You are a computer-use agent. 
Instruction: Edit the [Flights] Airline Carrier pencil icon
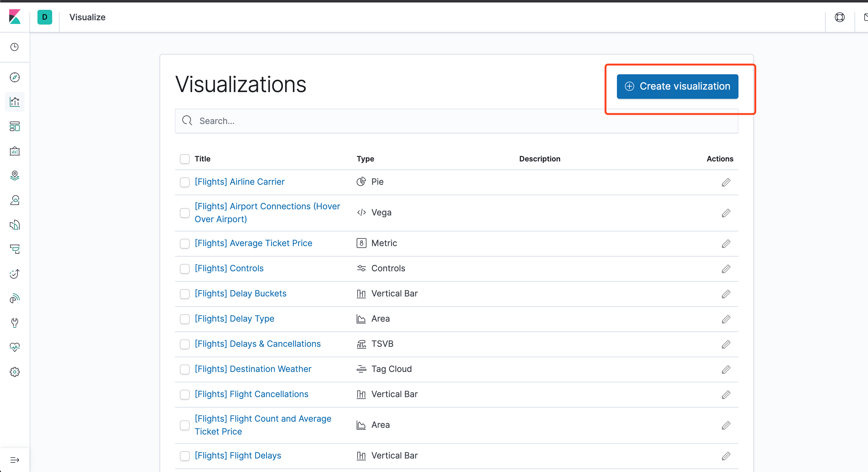(x=726, y=182)
